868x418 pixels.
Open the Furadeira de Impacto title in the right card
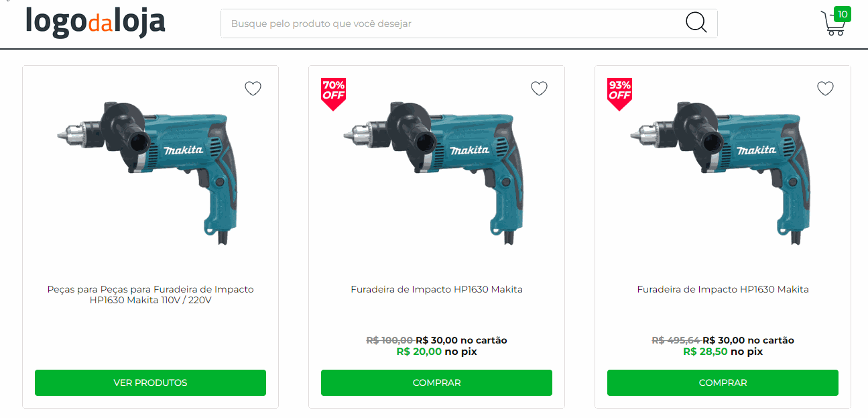(723, 289)
